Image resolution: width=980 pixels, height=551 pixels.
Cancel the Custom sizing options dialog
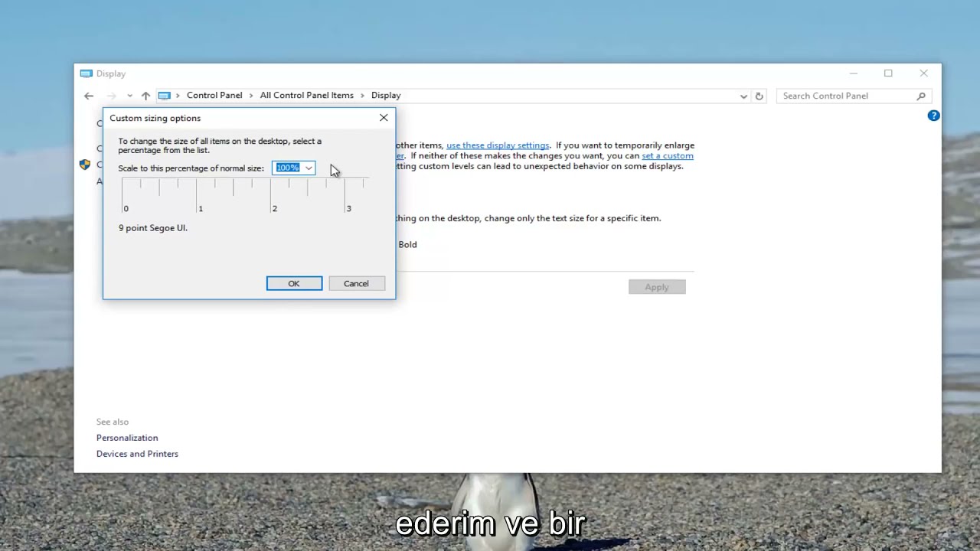coord(356,283)
